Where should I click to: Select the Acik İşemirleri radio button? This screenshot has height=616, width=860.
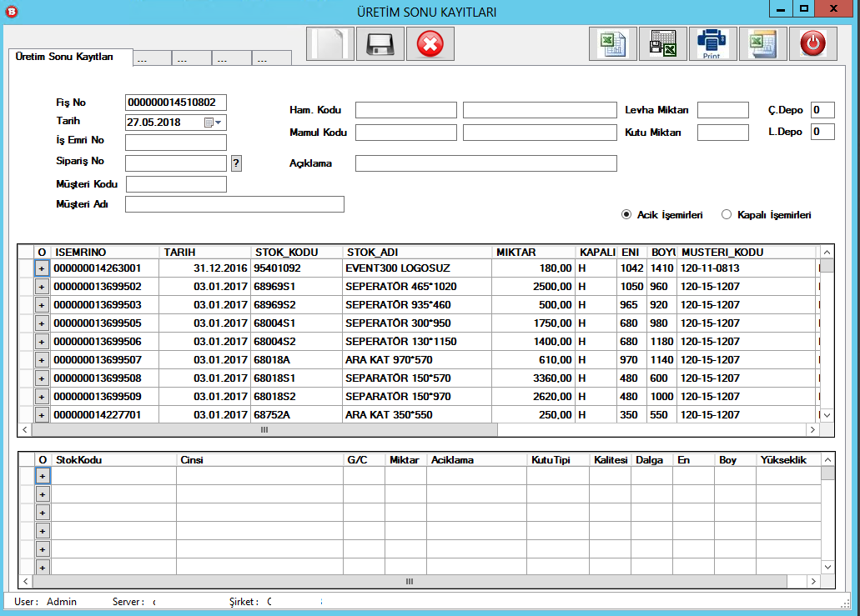click(x=626, y=214)
